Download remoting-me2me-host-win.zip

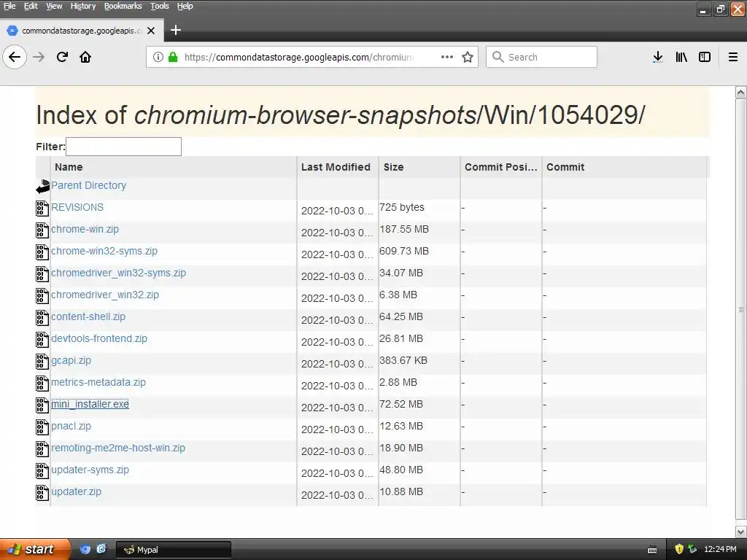(118, 448)
